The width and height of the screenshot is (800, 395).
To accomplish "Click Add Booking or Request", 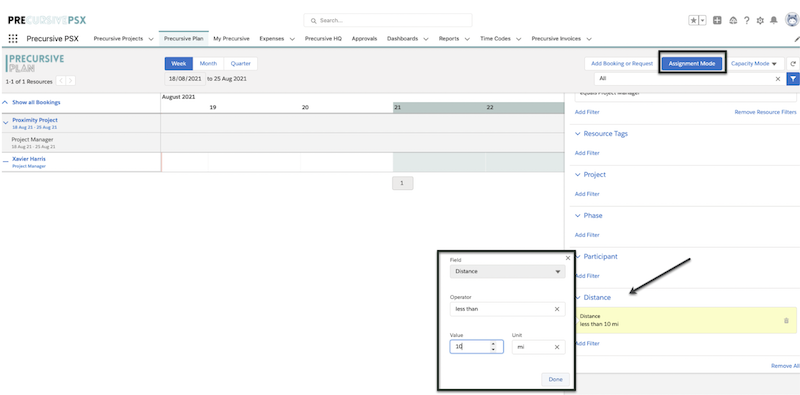I will tap(622, 64).
